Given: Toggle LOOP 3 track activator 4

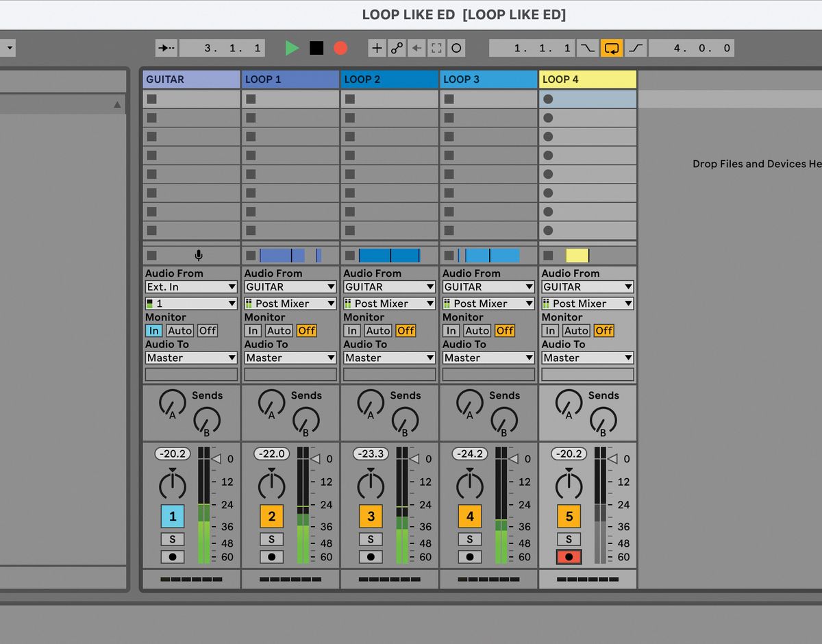Looking at the screenshot, I should [x=470, y=517].
